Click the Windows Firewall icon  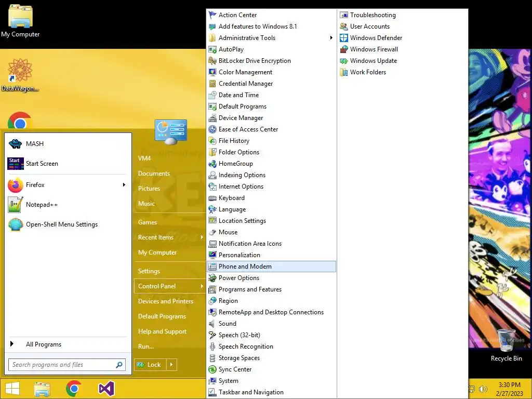tap(344, 49)
